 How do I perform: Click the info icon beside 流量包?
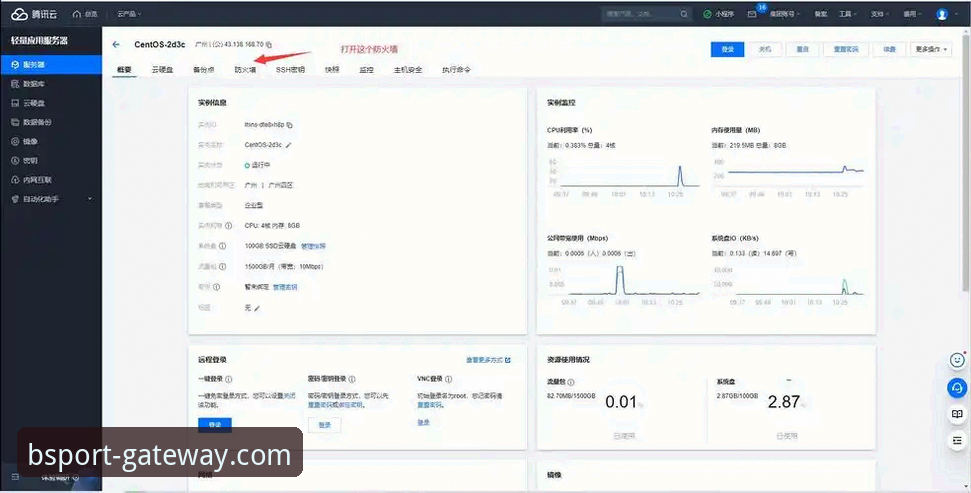pyautogui.click(x=222, y=266)
